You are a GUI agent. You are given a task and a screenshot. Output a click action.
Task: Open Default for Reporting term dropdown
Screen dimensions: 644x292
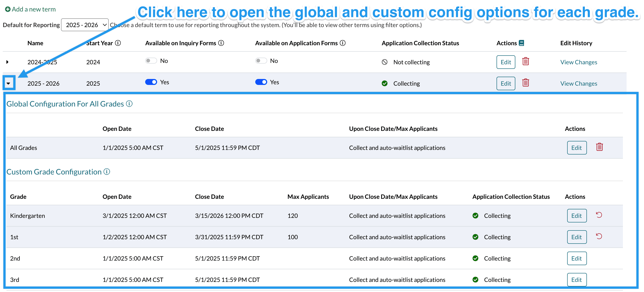click(x=84, y=25)
